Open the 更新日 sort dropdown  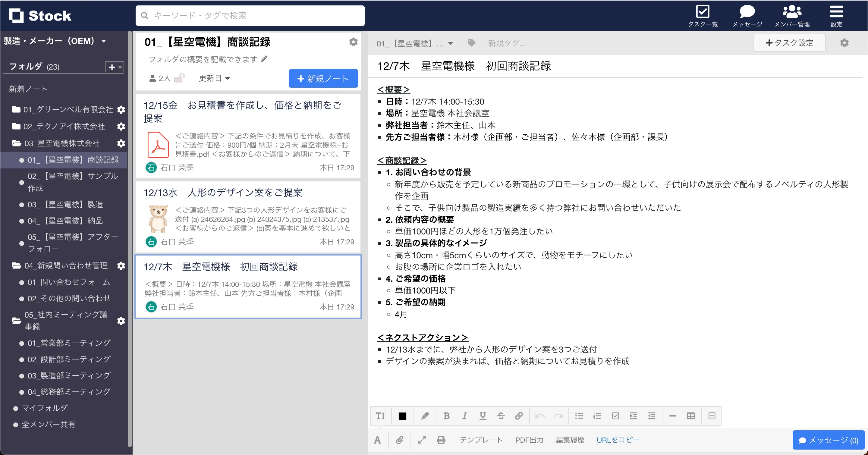pos(214,78)
